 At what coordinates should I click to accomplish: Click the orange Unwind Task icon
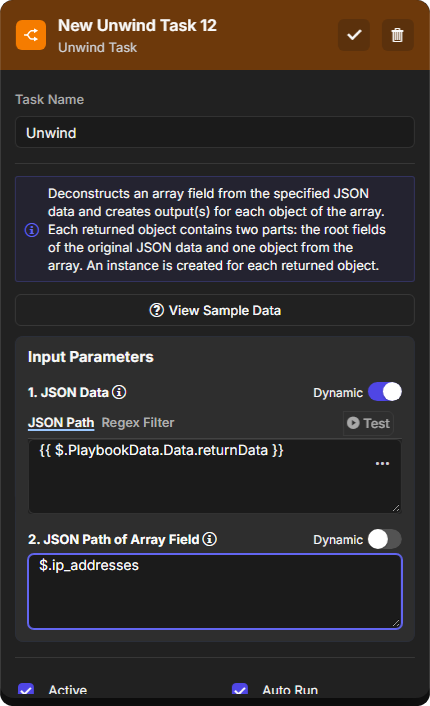tap(31, 35)
